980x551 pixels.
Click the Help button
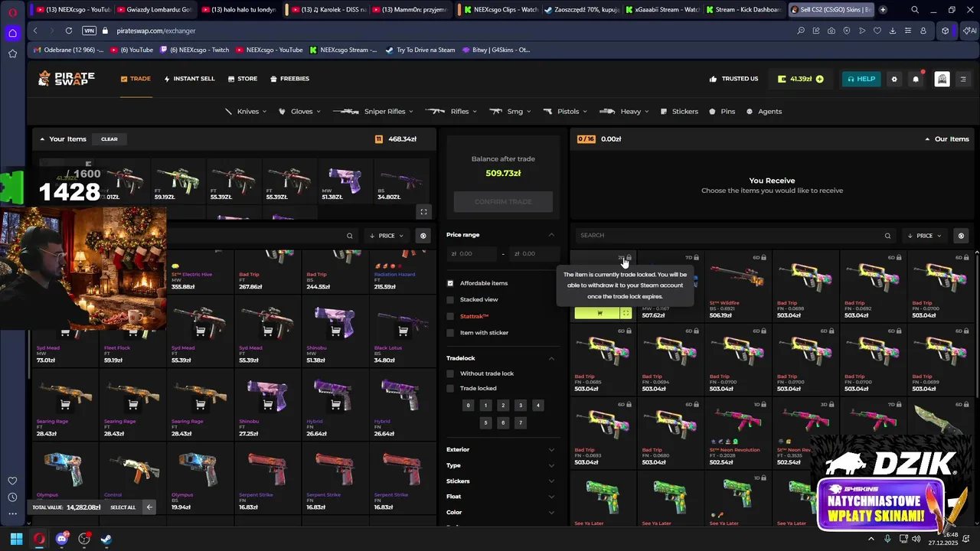coord(861,79)
